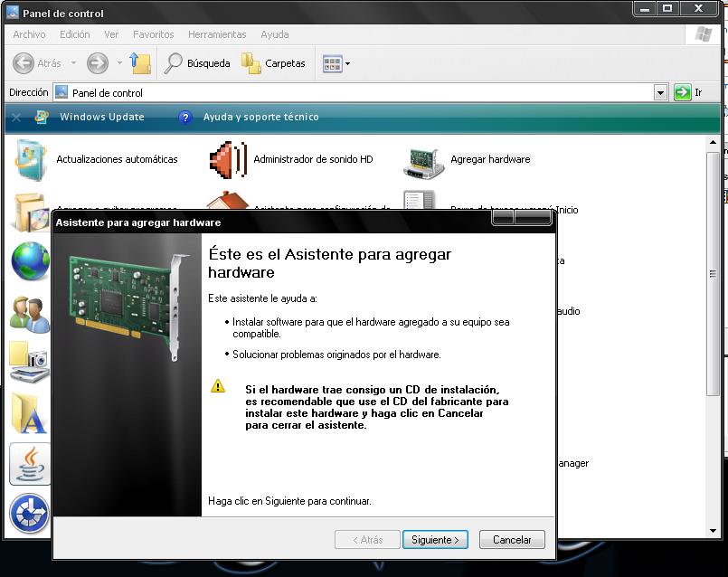Image resolution: width=728 pixels, height=577 pixels.
Task: Click Siguiente to continue the wizard
Action: point(435,540)
